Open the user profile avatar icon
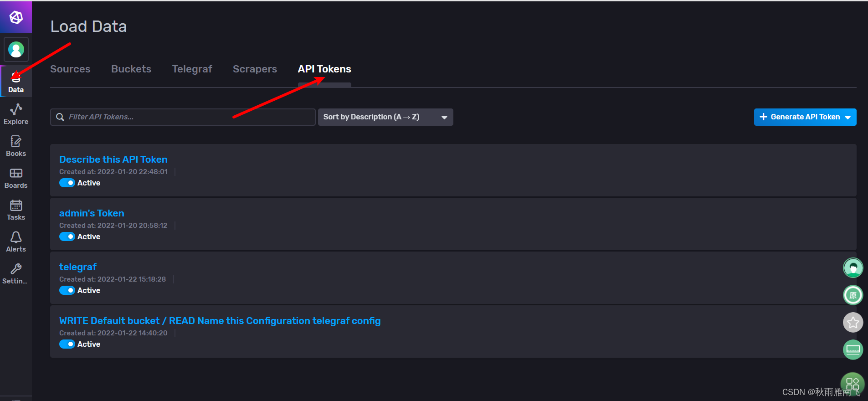Screen dimensions: 868x401 (x=16, y=49)
